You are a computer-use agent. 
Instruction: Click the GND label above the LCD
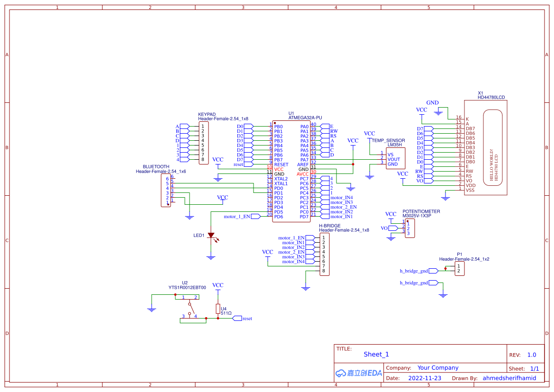[433, 102]
